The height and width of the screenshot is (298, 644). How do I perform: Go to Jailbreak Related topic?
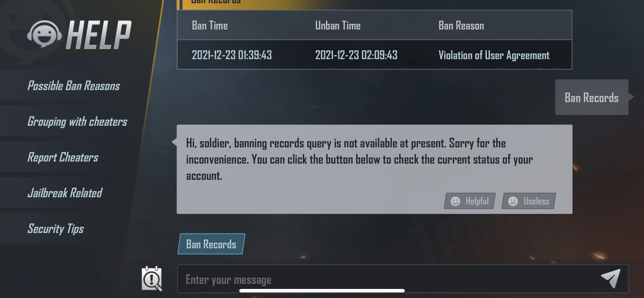coord(65,193)
